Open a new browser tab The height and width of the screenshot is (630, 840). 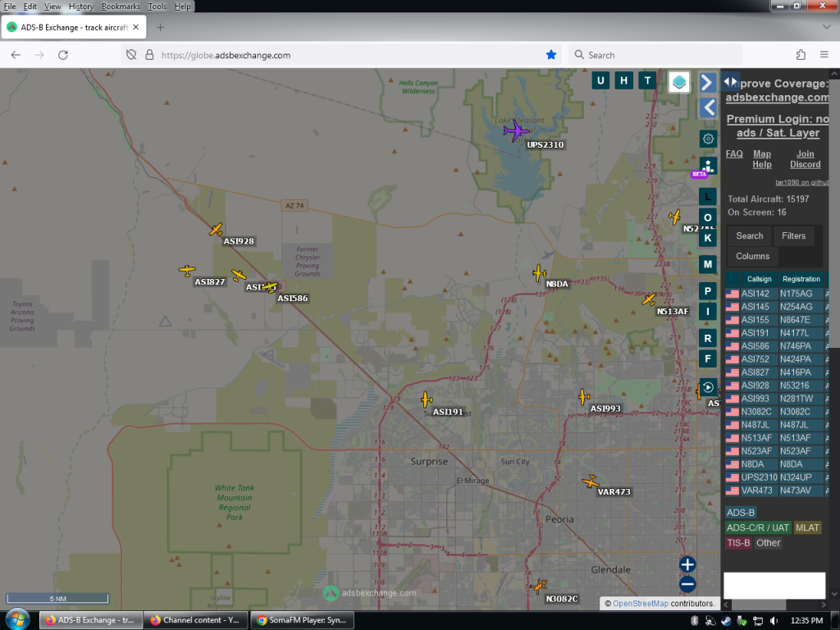click(x=160, y=27)
